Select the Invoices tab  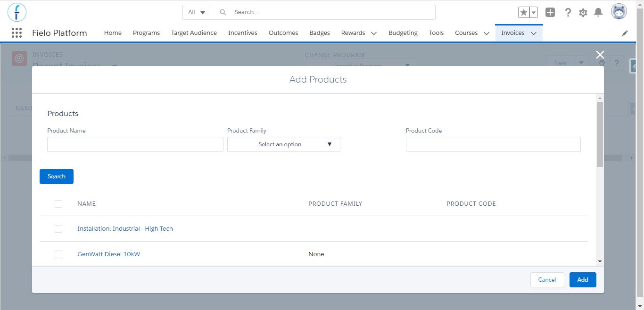point(513,33)
